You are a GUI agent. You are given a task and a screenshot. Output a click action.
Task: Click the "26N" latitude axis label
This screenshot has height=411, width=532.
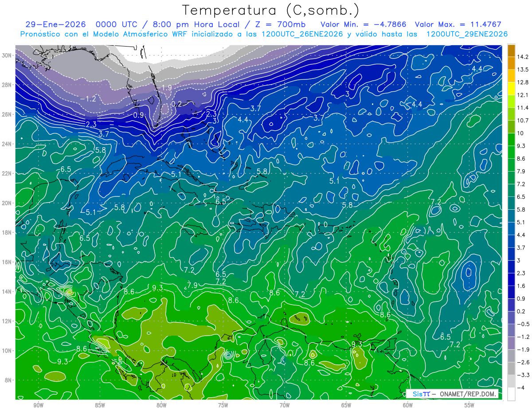[7, 114]
